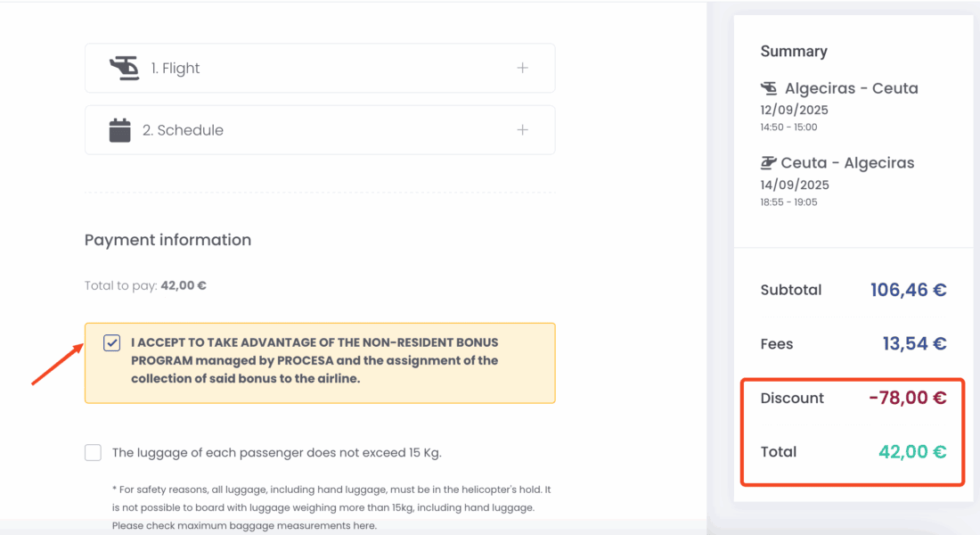The width and height of the screenshot is (980, 535).
Task: Click the luggage weight statement label
Action: click(276, 453)
